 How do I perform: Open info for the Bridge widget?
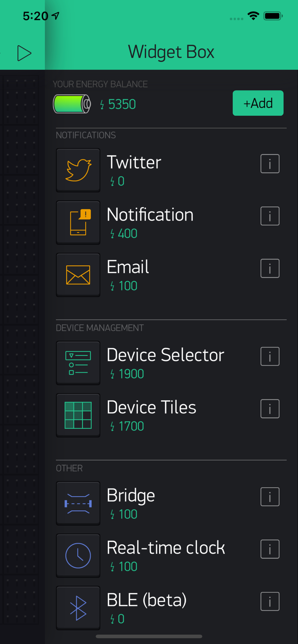270,497
